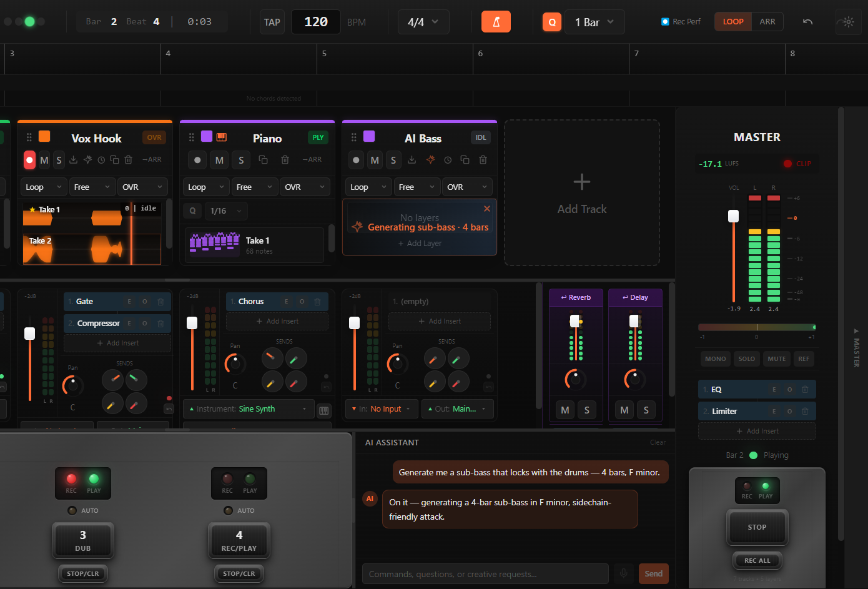This screenshot has height=589, width=868.
Task: Cancel the sub-bass generation with the X
Action: [487, 209]
